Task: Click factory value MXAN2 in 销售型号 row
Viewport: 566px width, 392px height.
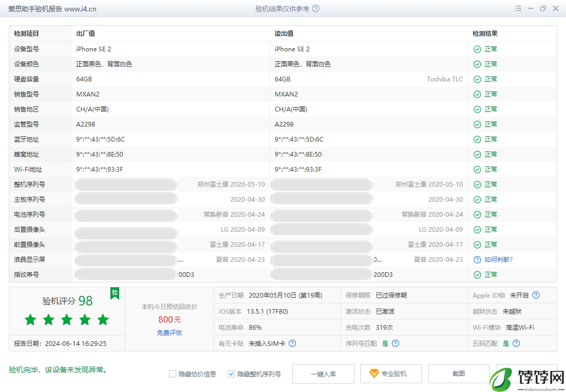Action: (x=88, y=94)
